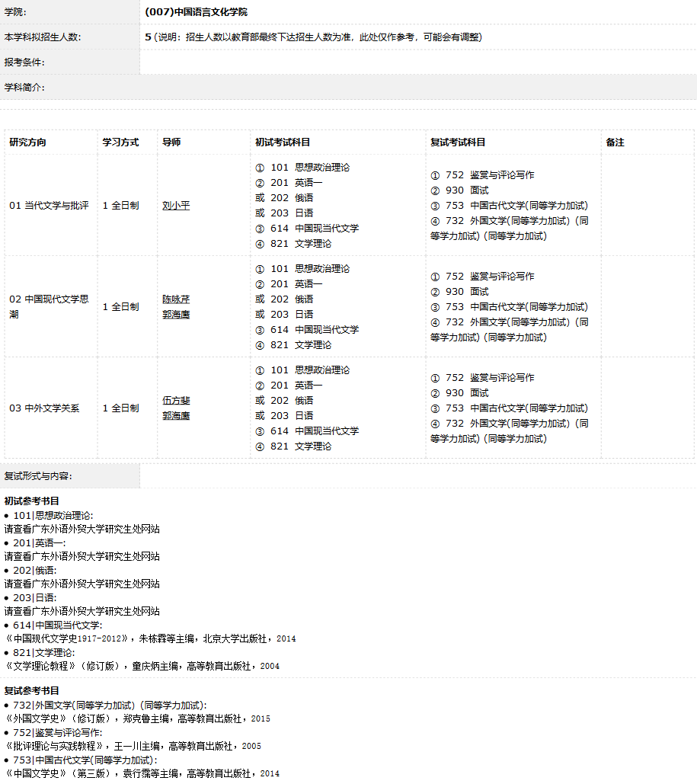Open advisor 刘小平's profile link
This screenshot has height=784, width=697.
(x=176, y=206)
